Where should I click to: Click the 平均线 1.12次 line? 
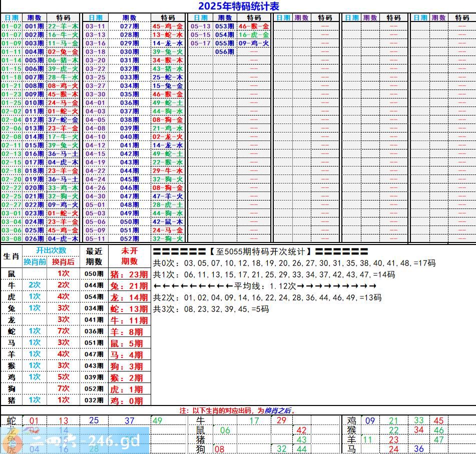(265, 286)
